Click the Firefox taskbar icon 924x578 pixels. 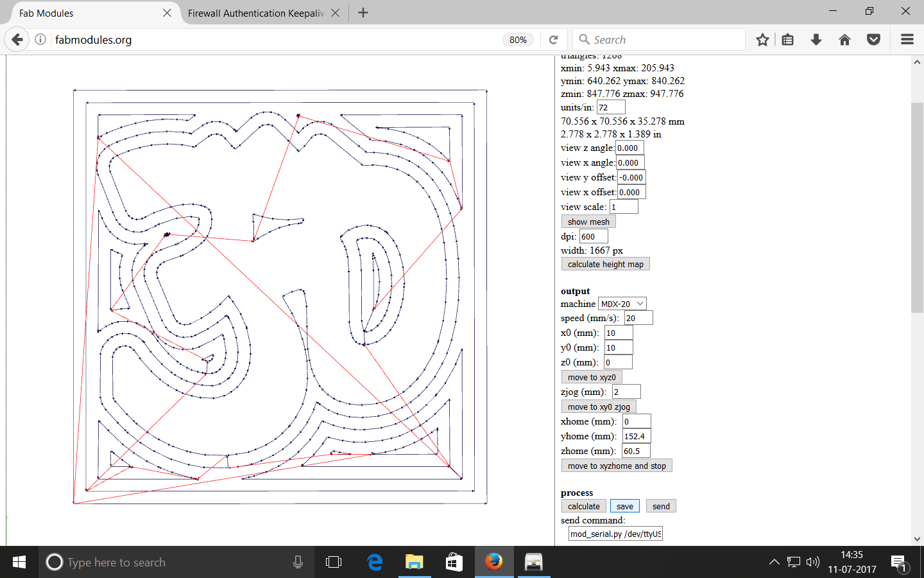pyautogui.click(x=494, y=562)
